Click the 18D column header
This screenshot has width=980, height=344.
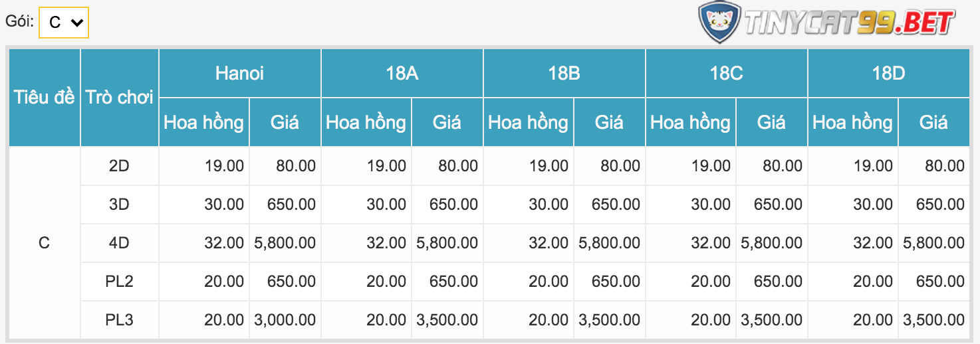click(x=888, y=73)
